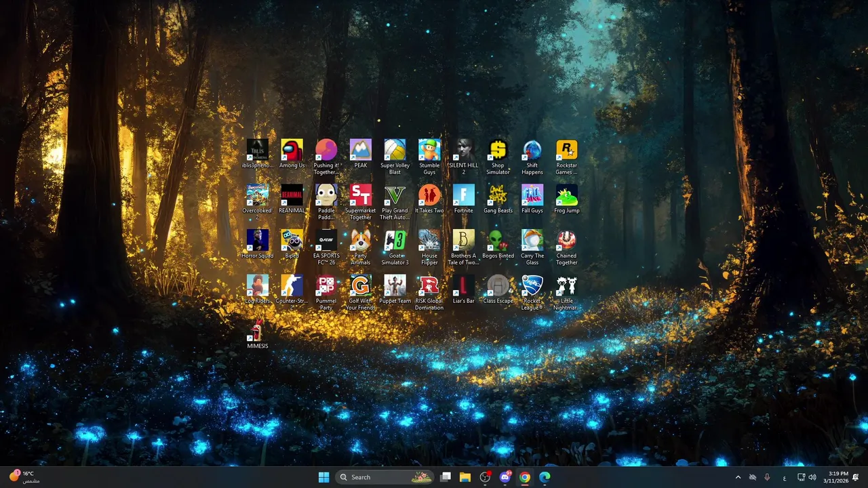
Task: Open the weather widget showing 16°C
Action: 24,477
